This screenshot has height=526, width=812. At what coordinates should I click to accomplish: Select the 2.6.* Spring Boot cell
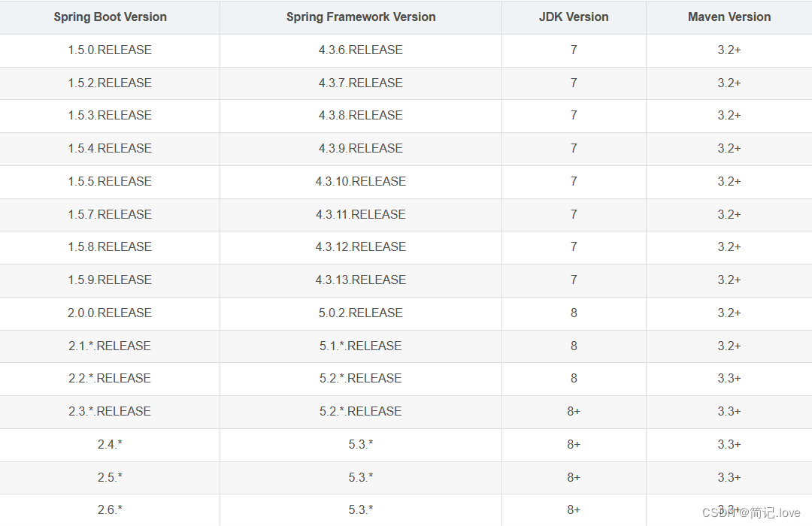click(x=110, y=510)
